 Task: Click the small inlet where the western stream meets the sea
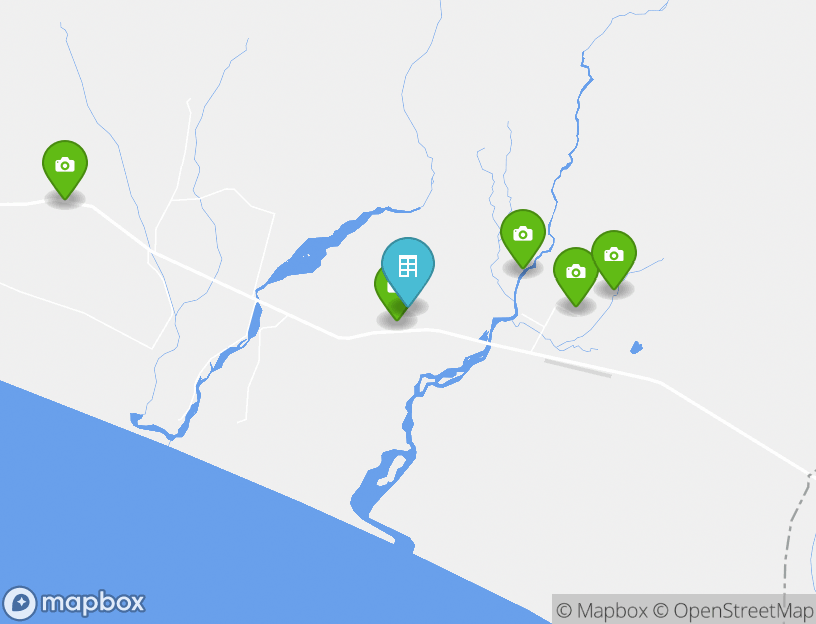tap(137, 419)
